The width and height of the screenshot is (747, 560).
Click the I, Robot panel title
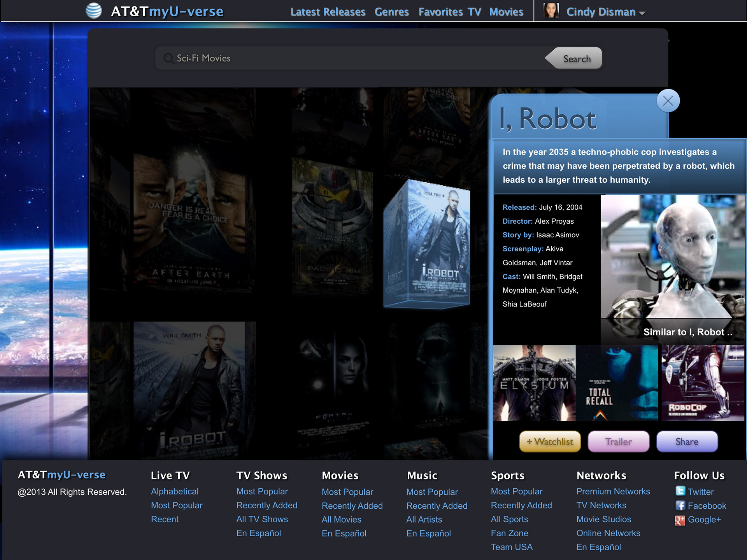(x=548, y=119)
